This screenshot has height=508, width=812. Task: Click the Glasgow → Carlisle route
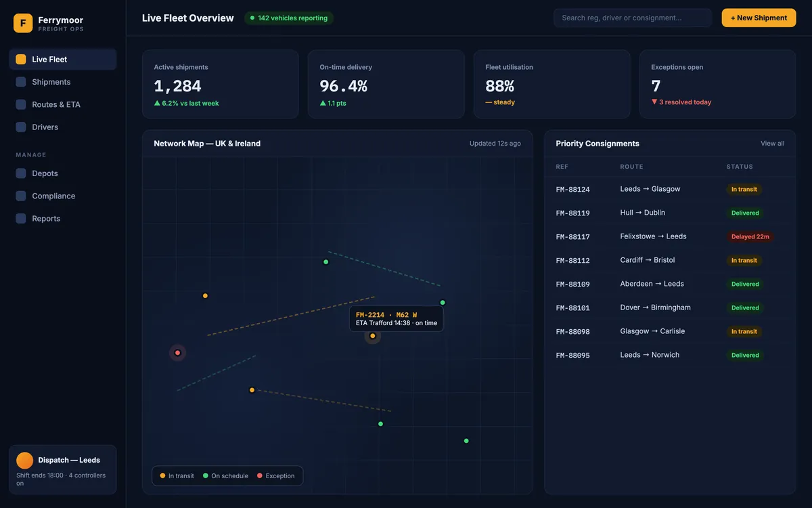coord(653,331)
